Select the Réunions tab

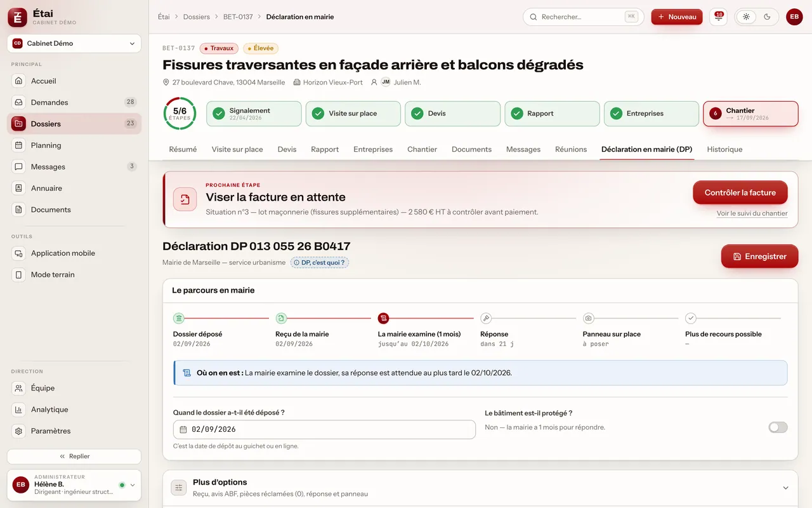[571, 149]
